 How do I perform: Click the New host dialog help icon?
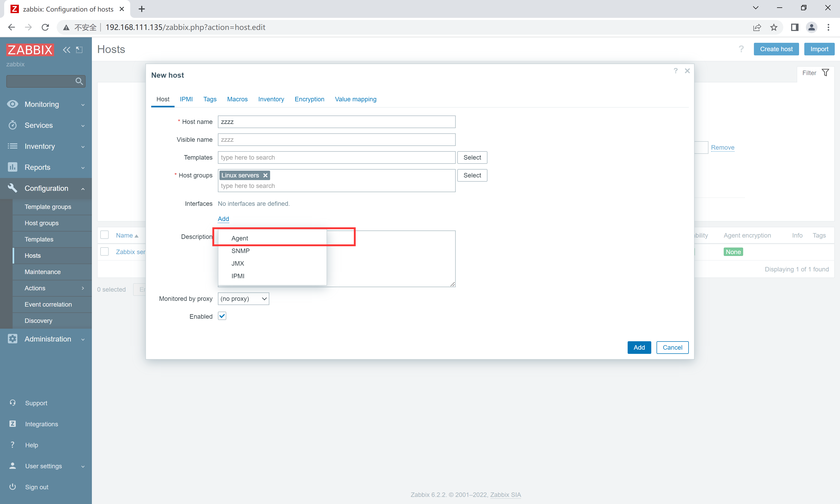pyautogui.click(x=676, y=71)
